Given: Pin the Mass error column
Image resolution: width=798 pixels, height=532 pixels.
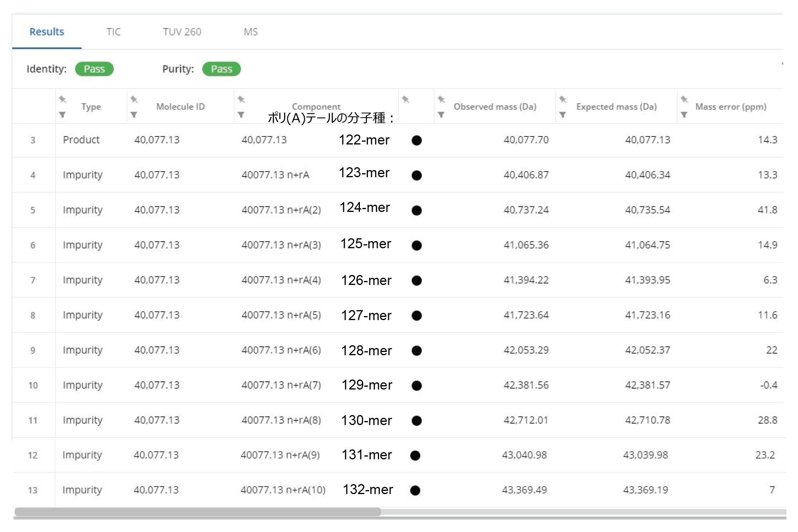Looking at the screenshot, I should 684,99.
